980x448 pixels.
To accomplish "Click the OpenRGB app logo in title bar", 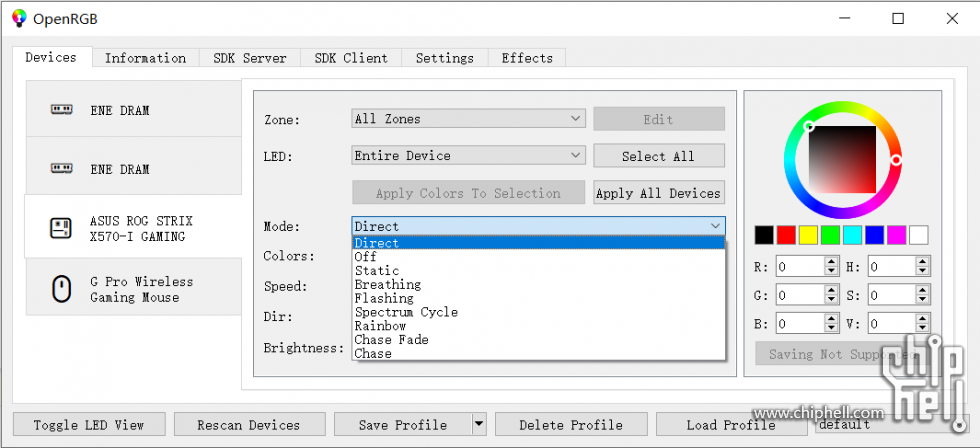I will tap(19, 18).
